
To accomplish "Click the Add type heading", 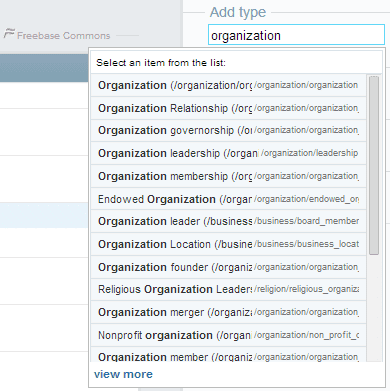I will (x=238, y=13).
